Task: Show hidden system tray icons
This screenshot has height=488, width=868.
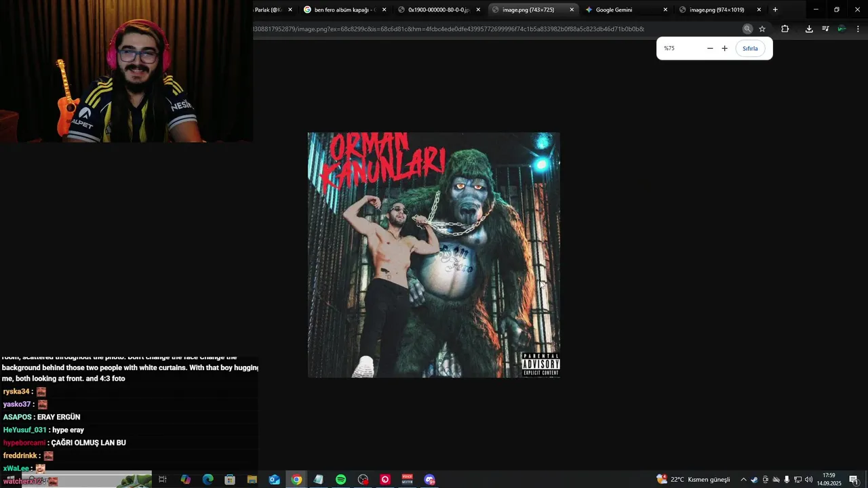Action: point(743,479)
